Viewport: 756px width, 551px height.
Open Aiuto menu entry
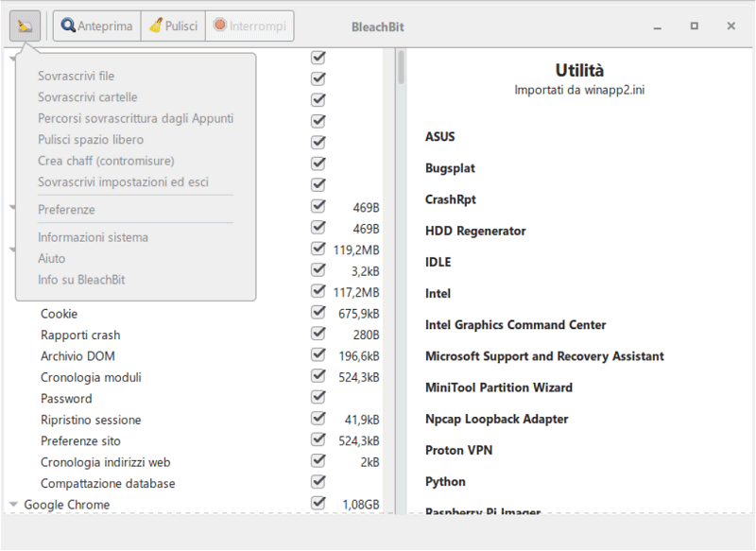52,259
